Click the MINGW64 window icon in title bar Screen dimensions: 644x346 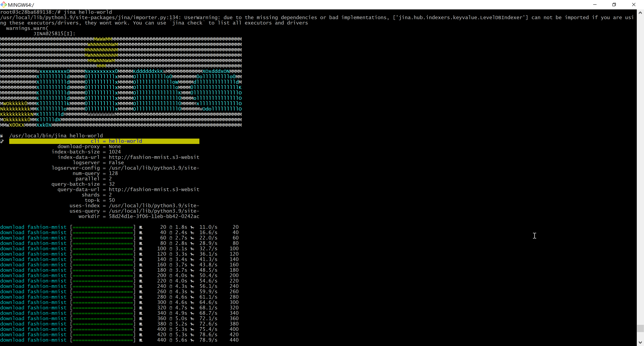(x=4, y=5)
